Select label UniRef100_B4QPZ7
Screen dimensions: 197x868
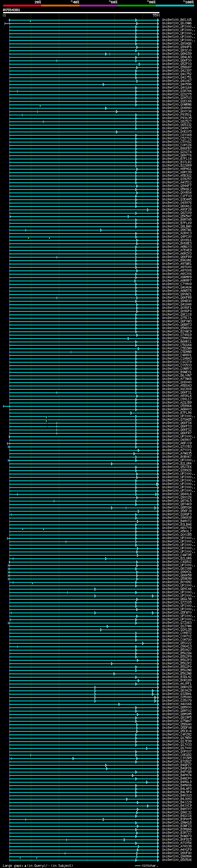pyautogui.click(x=177, y=765)
